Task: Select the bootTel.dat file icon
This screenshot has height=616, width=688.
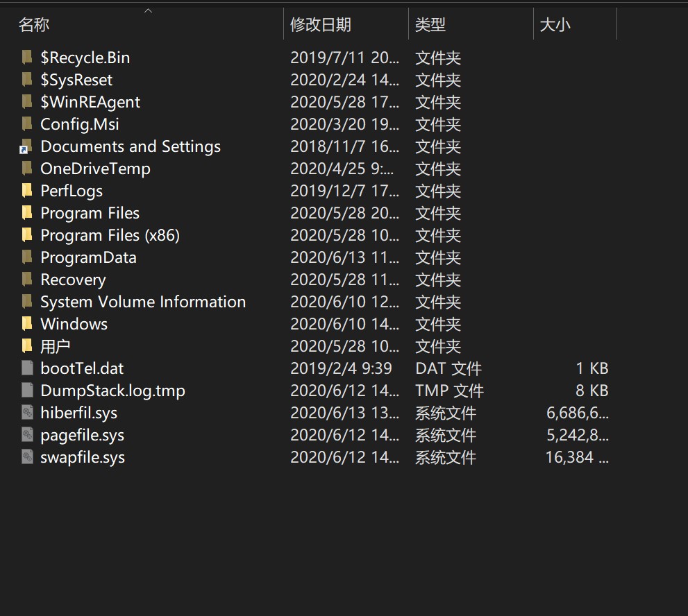Action: coord(27,368)
